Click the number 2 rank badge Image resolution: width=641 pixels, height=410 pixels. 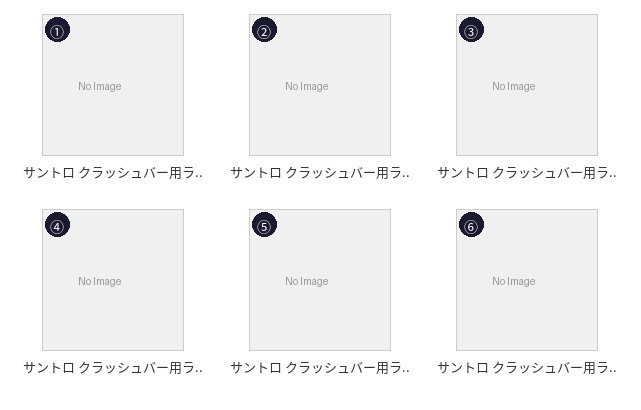(264, 31)
